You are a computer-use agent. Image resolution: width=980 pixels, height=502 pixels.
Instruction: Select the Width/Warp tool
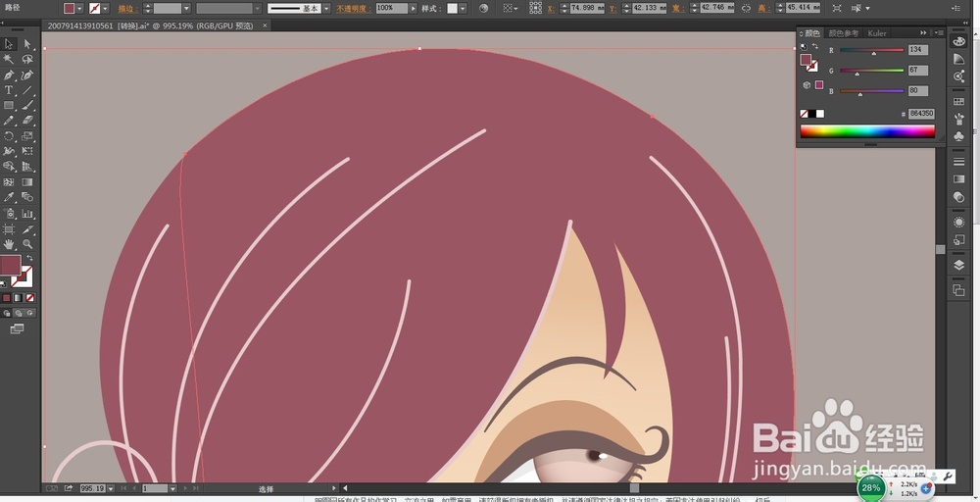click(9, 151)
